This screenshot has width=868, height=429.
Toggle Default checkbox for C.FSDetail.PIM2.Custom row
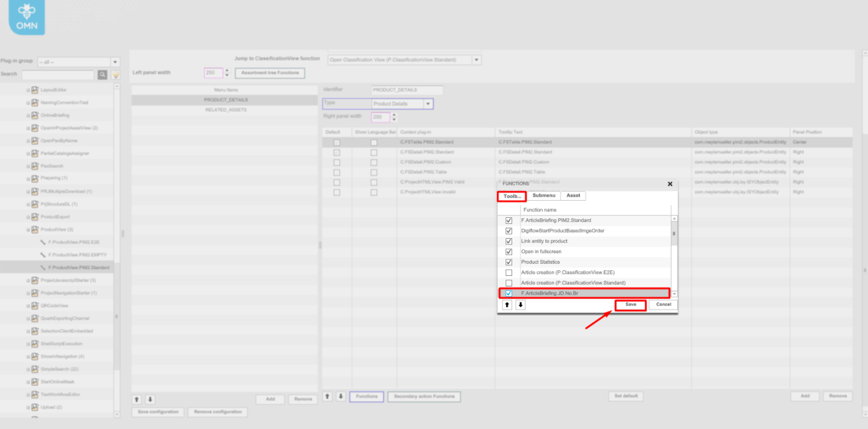click(336, 163)
